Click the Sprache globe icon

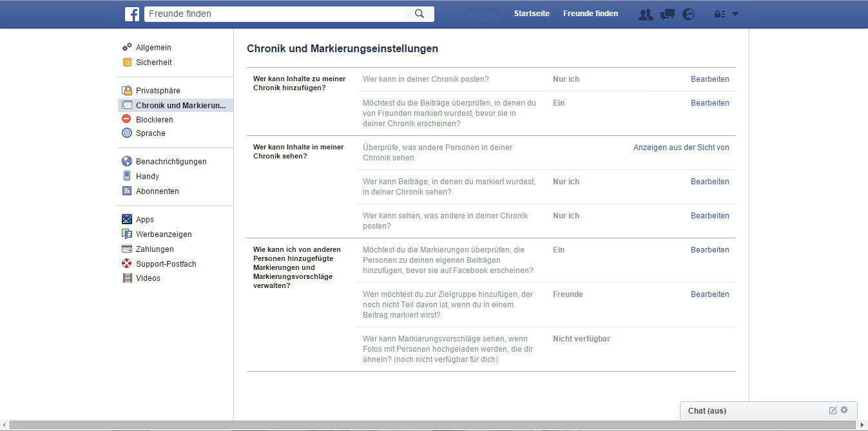(x=127, y=133)
